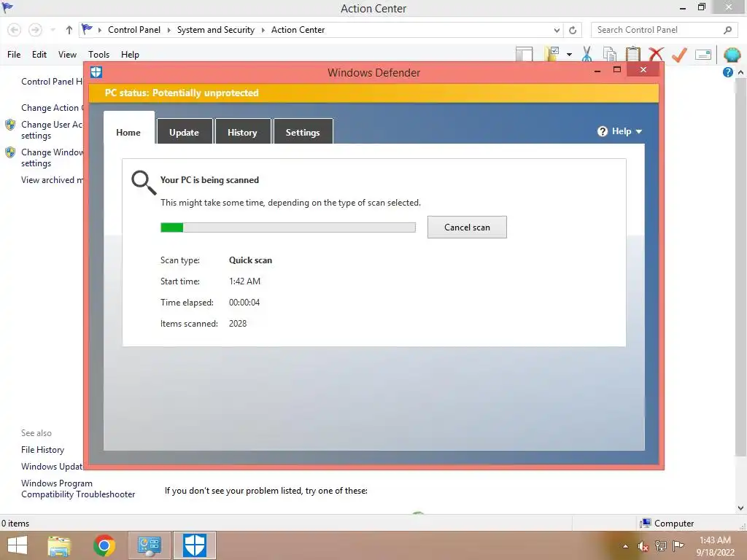Switch to the Settings tab in Defender
This screenshot has width=747, height=560.
[303, 132]
